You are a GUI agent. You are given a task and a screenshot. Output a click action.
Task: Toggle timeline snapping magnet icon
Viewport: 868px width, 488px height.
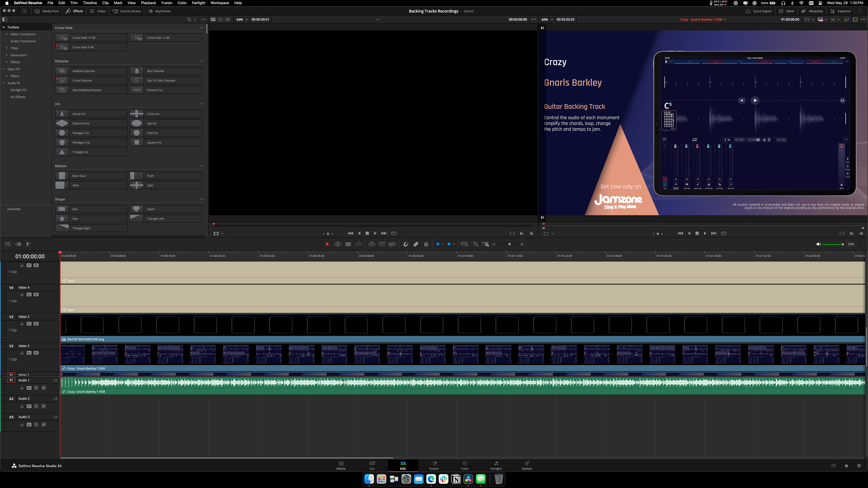point(406,244)
